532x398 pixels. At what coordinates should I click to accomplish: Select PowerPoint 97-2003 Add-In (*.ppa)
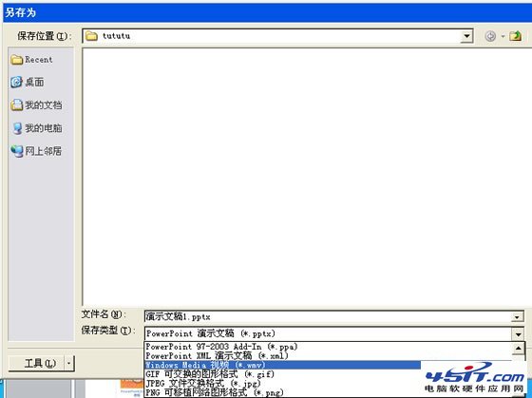(x=221, y=347)
